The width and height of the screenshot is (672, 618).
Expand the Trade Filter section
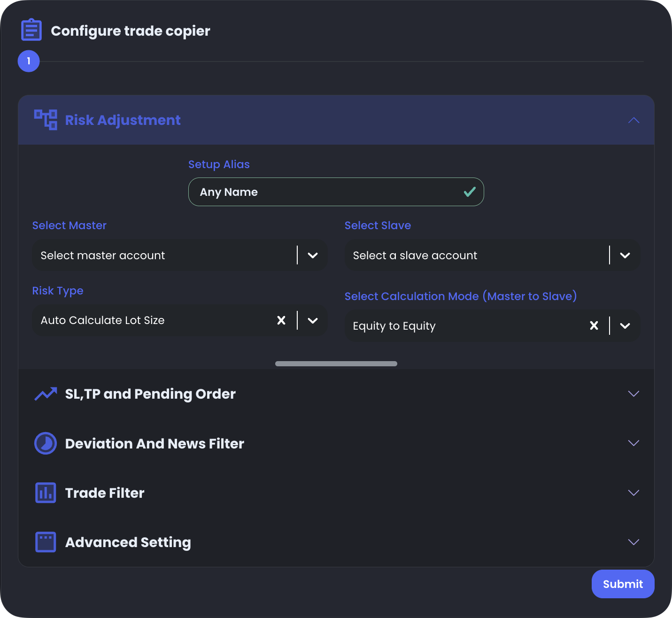pos(633,493)
